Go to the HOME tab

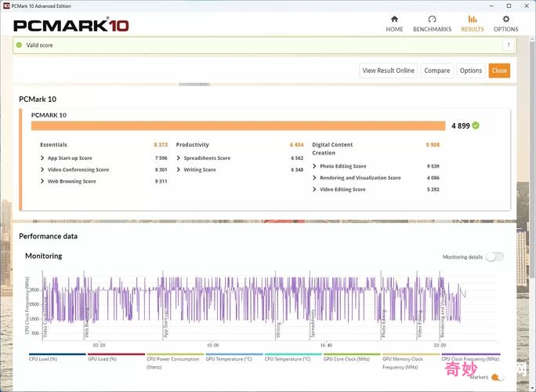(x=394, y=24)
